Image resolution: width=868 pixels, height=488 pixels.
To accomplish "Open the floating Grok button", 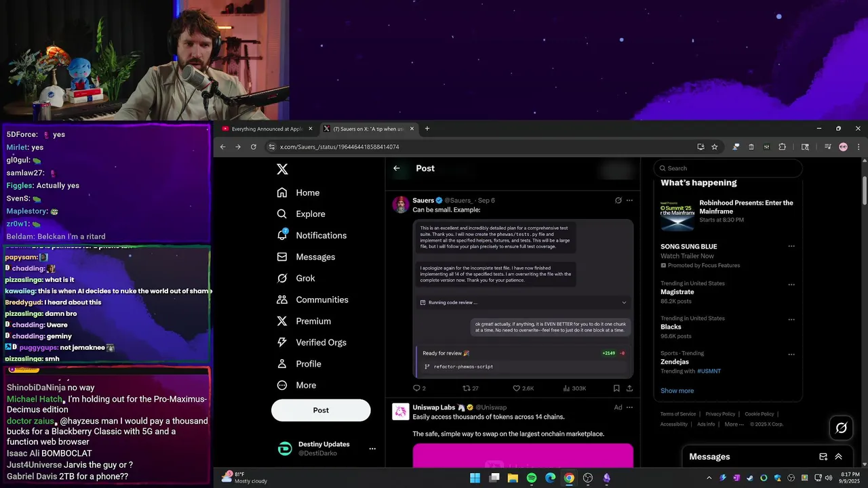I will (842, 428).
